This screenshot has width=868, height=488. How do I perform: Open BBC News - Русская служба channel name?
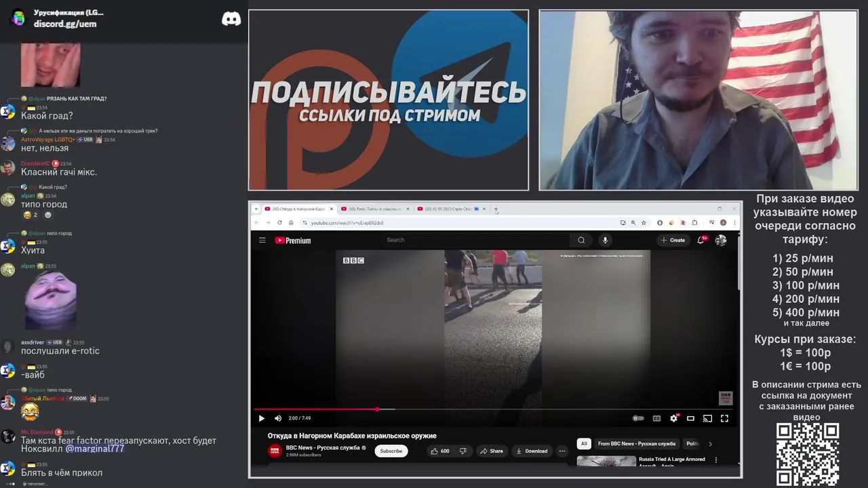pos(323,447)
